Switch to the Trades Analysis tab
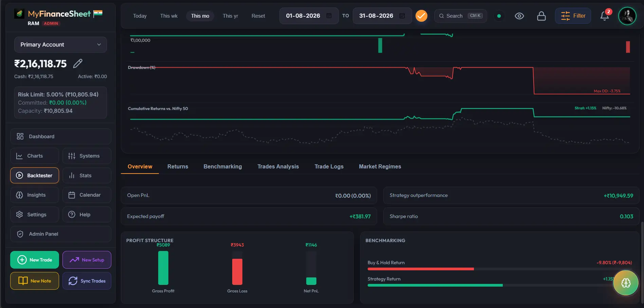 [278, 166]
